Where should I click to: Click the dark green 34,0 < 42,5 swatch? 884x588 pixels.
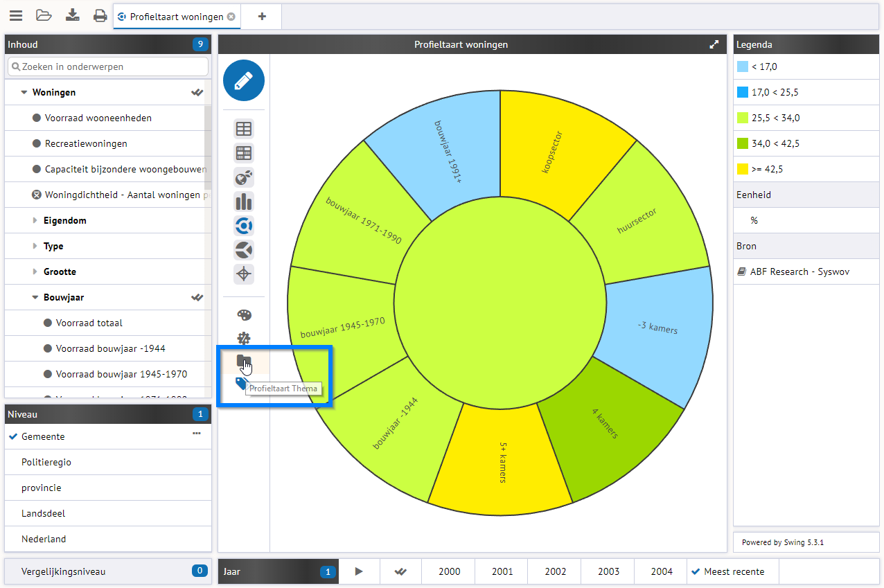pos(743,143)
